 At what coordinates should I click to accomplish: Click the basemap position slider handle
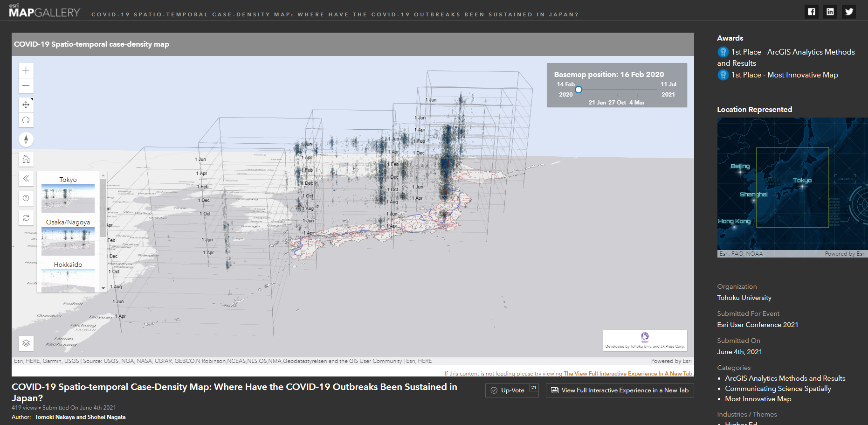[x=579, y=90]
